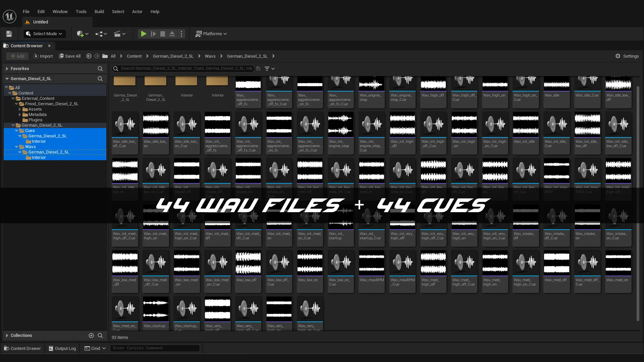The width and height of the screenshot is (644, 362).
Task: Click the Stop simulation button
Action: pyautogui.click(x=163, y=34)
